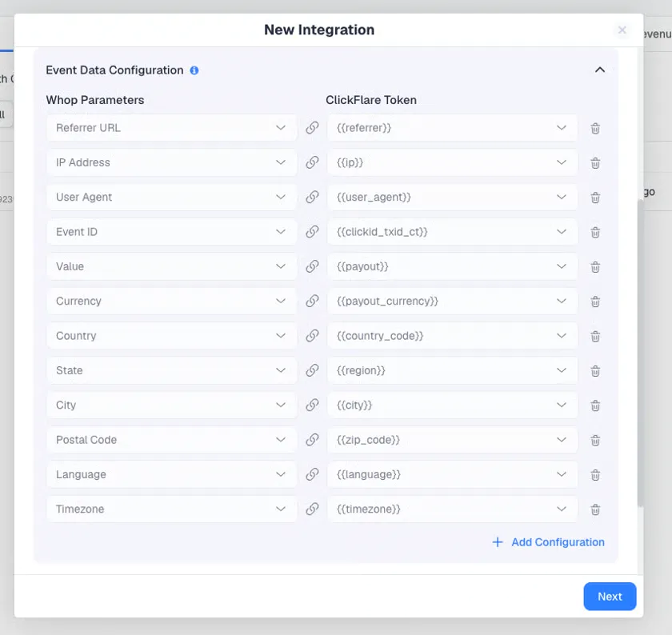Delete the Postal Code mapping row
This screenshot has height=635, width=672.
pos(595,440)
